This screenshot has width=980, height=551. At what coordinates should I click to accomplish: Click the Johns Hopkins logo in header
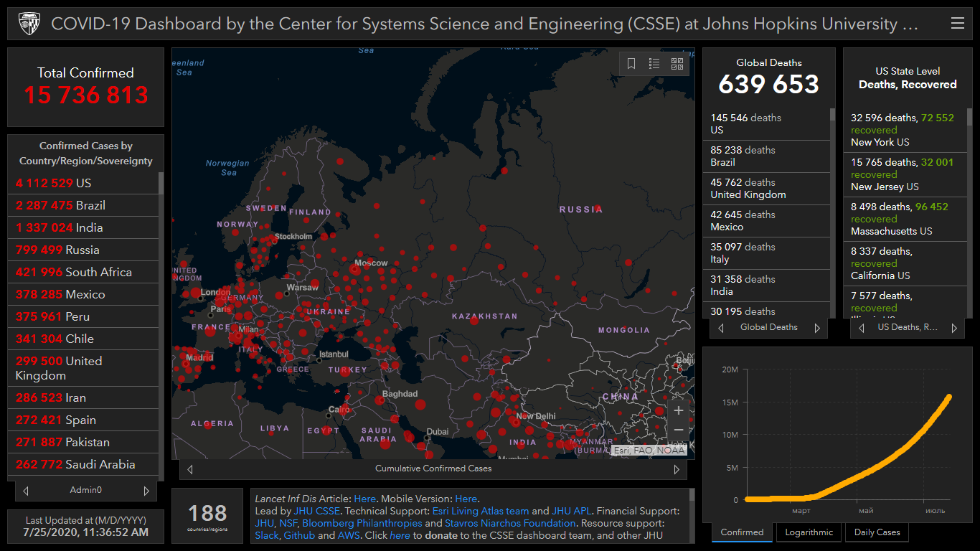[28, 24]
